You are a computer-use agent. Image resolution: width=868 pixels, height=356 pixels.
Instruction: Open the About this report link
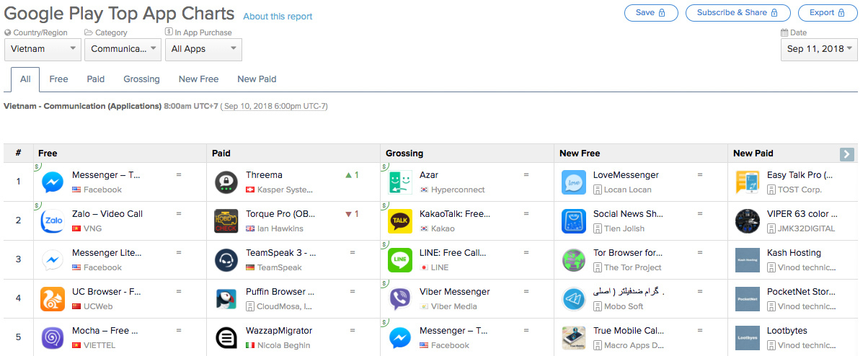pyautogui.click(x=278, y=17)
